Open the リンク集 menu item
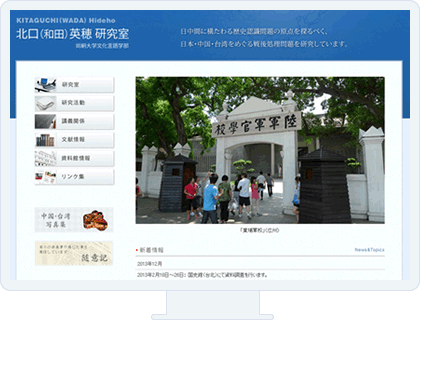 point(74,177)
